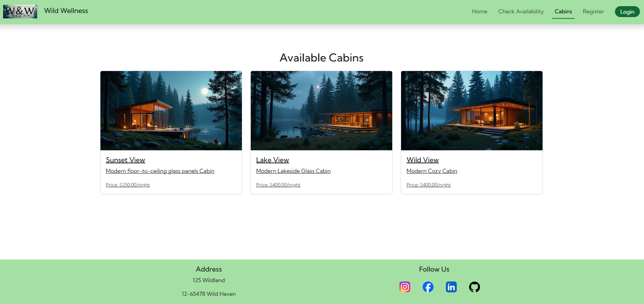Open the Register page

(x=593, y=12)
